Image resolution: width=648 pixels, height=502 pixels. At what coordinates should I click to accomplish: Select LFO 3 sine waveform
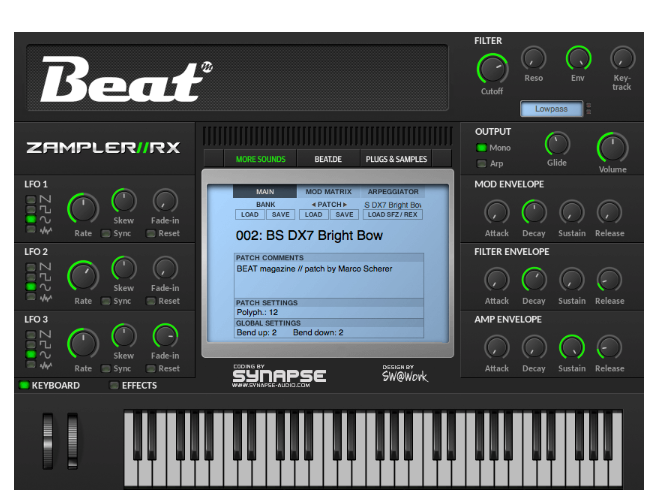[x=31, y=354]
